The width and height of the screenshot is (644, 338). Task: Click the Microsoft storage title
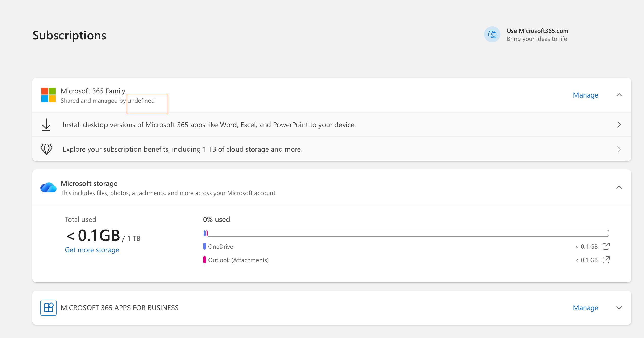click(x=89, y=183)
